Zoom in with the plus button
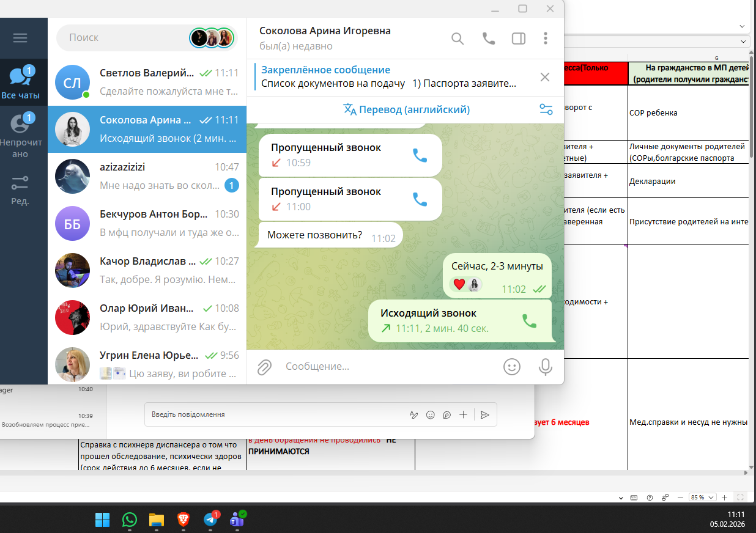The image size is (756, 533). [x=724, y=497]
